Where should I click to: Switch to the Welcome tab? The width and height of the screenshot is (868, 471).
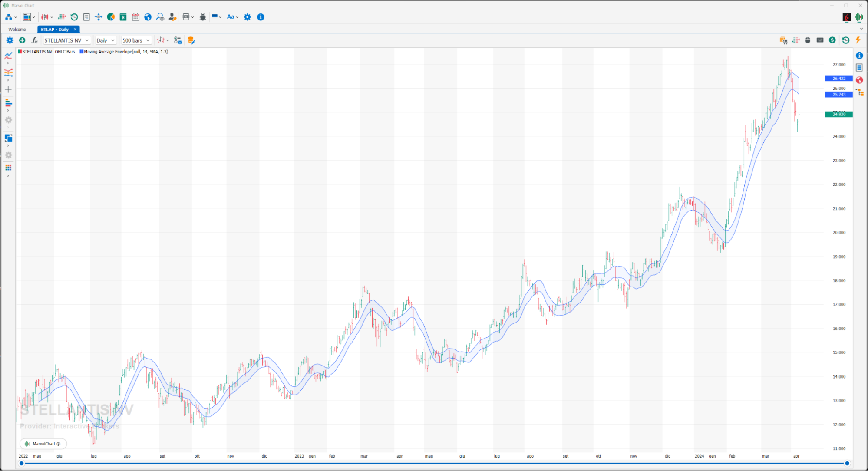click(17, 30)
